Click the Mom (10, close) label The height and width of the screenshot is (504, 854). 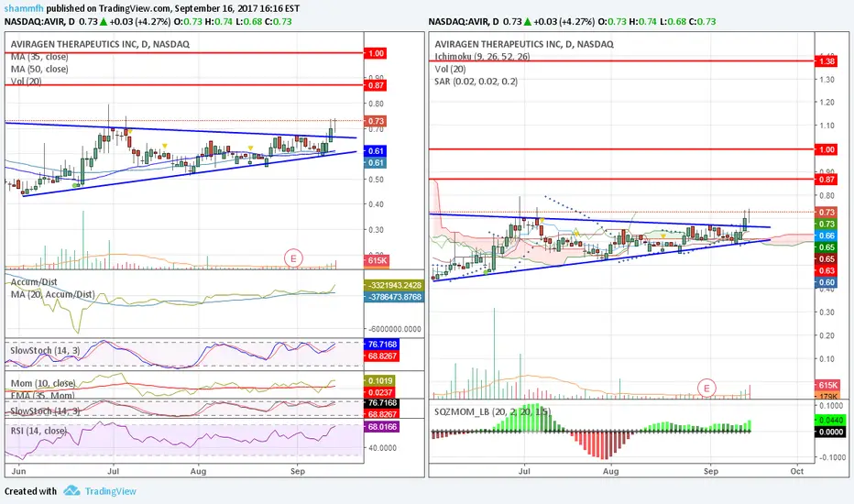pos(43,383)
